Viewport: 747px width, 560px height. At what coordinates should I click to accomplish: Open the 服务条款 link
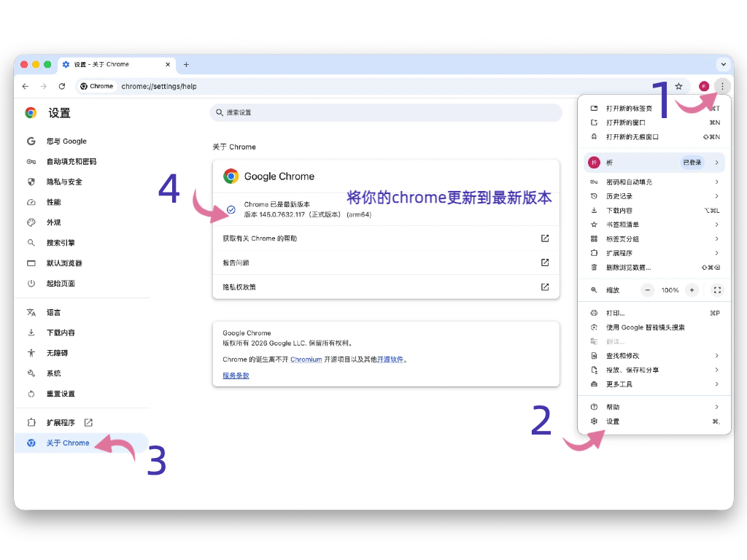pos(236,376)
